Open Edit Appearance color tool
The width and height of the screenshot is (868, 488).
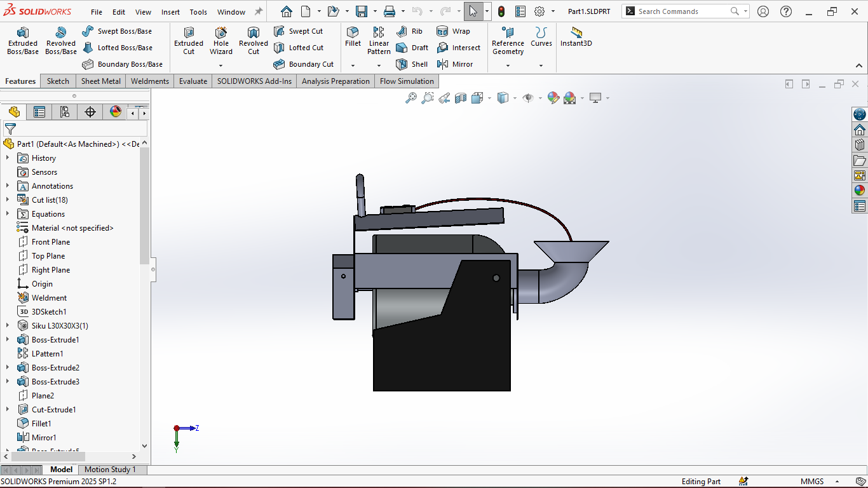pos(553,98)
